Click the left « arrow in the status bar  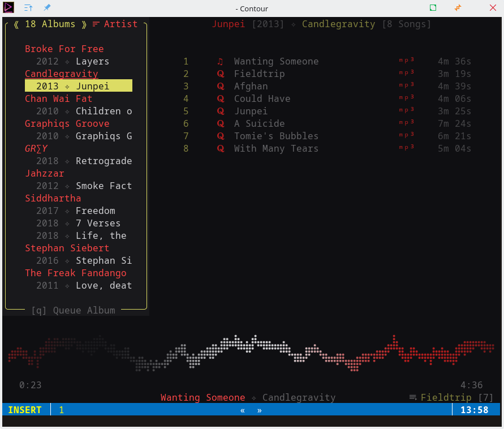[x=243, y=410]
